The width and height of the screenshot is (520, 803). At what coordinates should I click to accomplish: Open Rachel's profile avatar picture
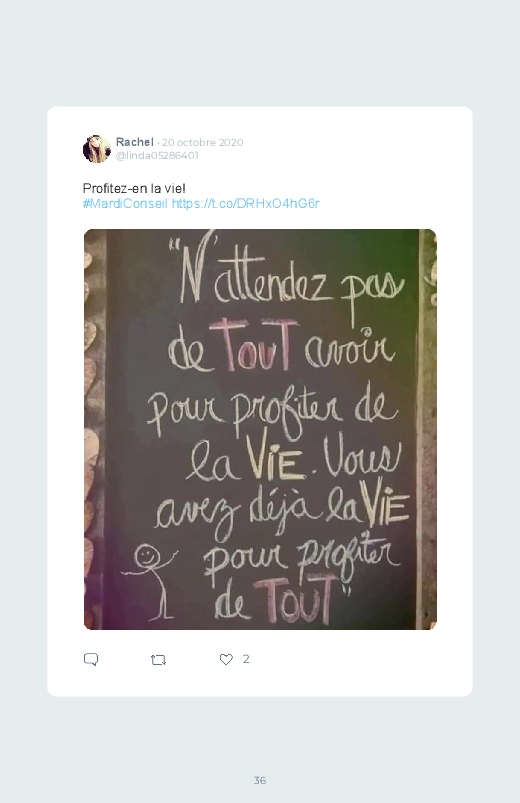point(97,149)
